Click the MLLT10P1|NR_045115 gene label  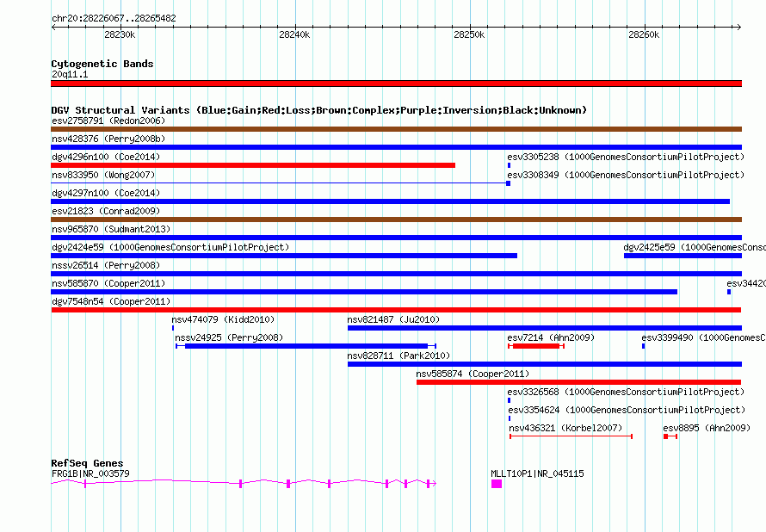point(537,473)
